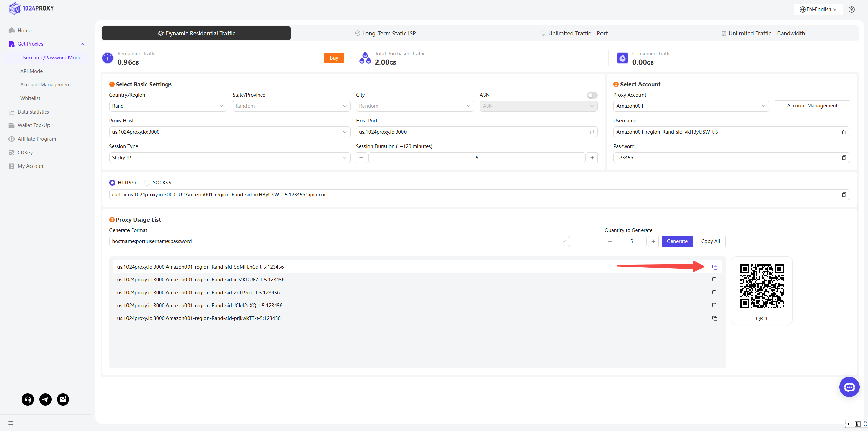Open the user profile icon

point(851,9)
